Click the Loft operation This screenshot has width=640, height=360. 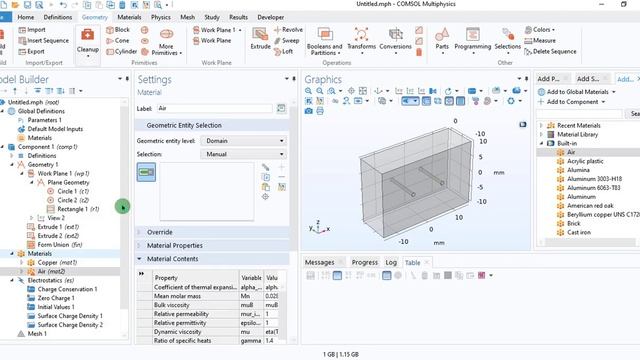pyautogui.click(x=284, y=51)
